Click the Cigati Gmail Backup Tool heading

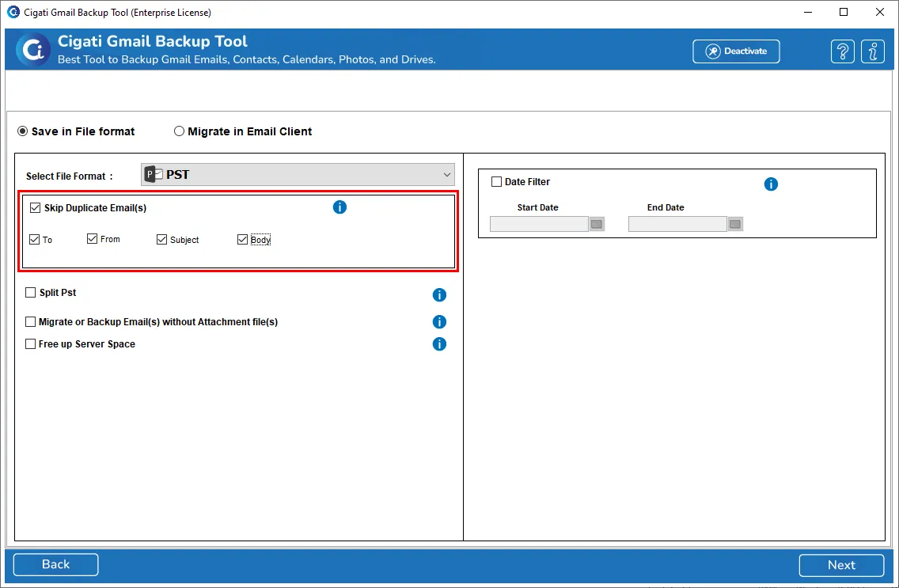153,41
